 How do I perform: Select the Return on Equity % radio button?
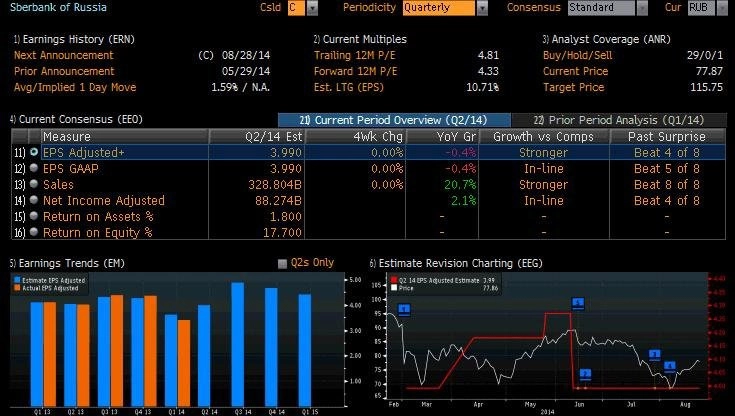point(34,232)
